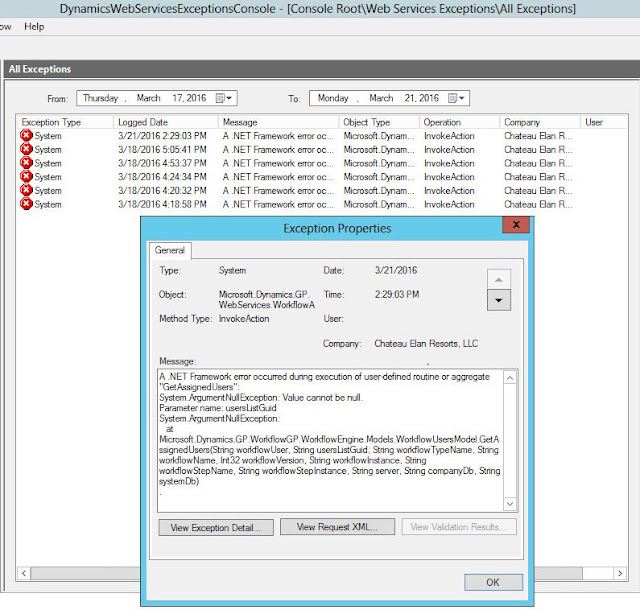Sort by Exception Type column header
Viewport: 640px width, 610px height.
(65, 122)
